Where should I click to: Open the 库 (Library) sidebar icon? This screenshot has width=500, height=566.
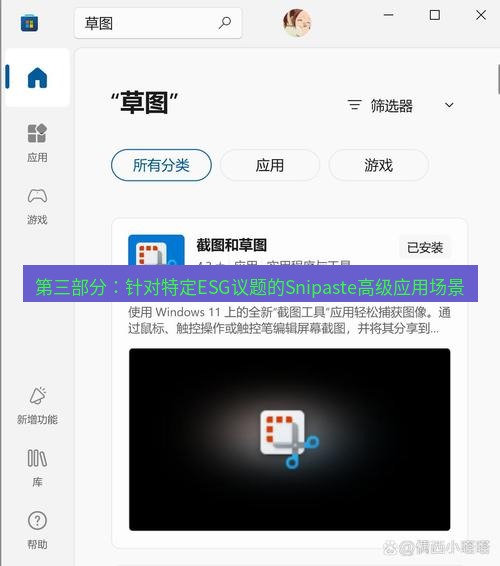[37, 468]
